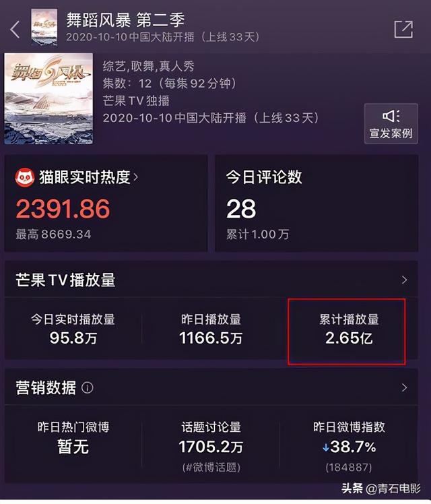Tap the back arrow icon

[15, 30]
